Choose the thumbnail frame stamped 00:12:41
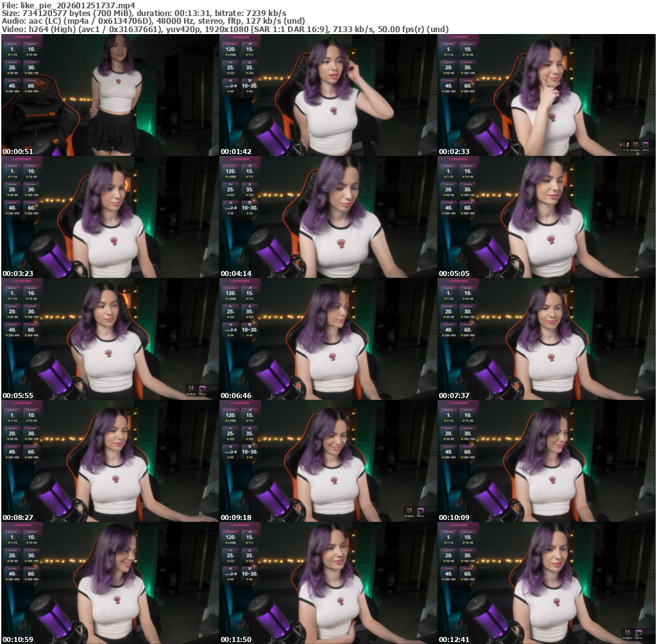The width and height of the screenshot is (657, 644). click(547, 583)
